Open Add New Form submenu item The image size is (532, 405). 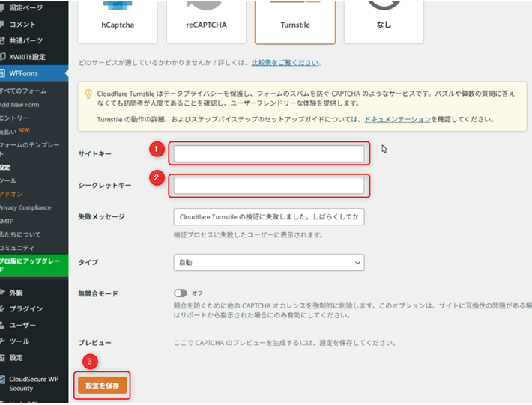19,105
